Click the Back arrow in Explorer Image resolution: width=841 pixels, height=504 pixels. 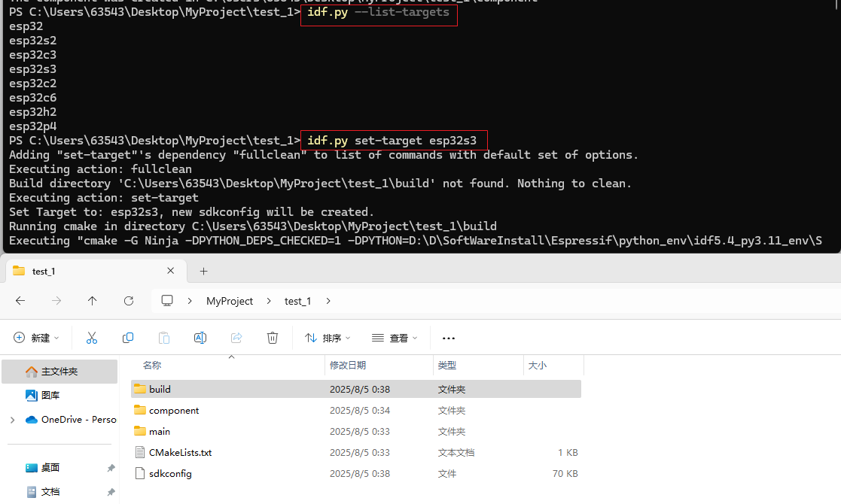coord(20,301)
